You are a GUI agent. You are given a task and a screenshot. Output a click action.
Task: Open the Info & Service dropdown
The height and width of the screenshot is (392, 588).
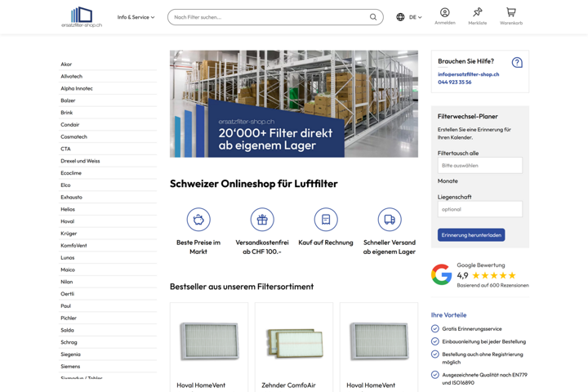click(x=136, y=17)
